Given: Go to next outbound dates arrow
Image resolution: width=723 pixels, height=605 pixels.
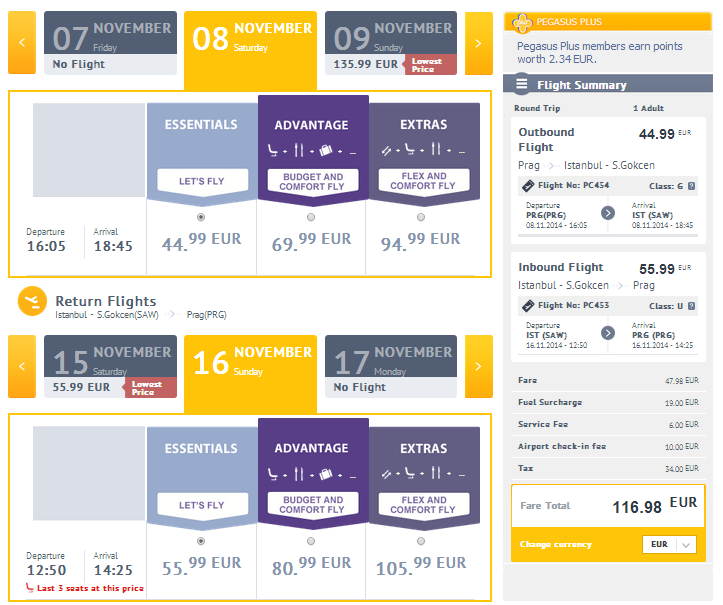Looking at the screenshot, I should [x=479, y=43].
